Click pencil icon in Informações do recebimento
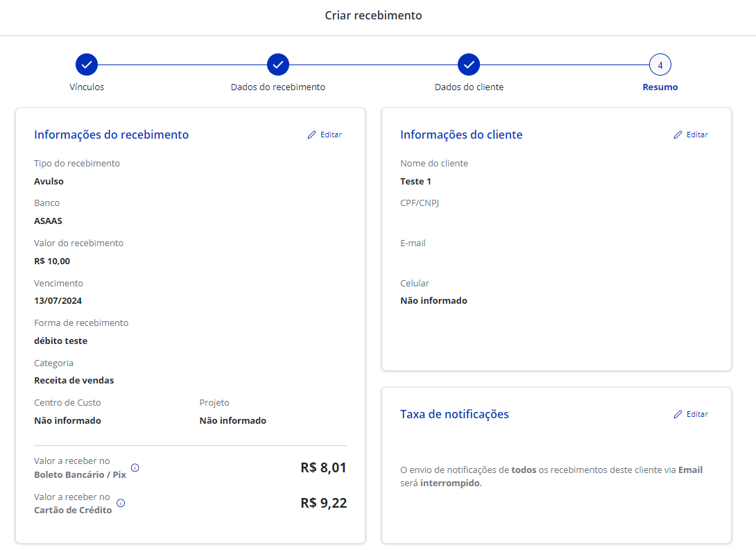Image resolution: width=756 pixels, height=550 pixels. tap(312, 135)
